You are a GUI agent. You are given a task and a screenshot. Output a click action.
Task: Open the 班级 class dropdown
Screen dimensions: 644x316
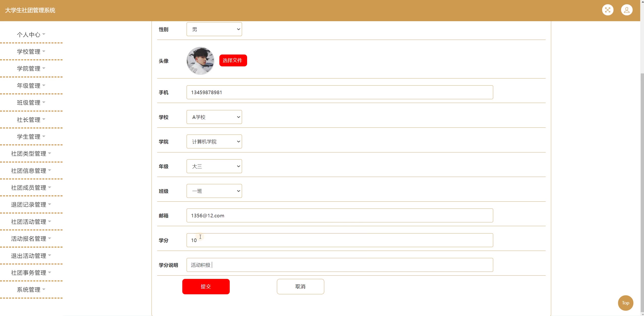tap(214, 191)
